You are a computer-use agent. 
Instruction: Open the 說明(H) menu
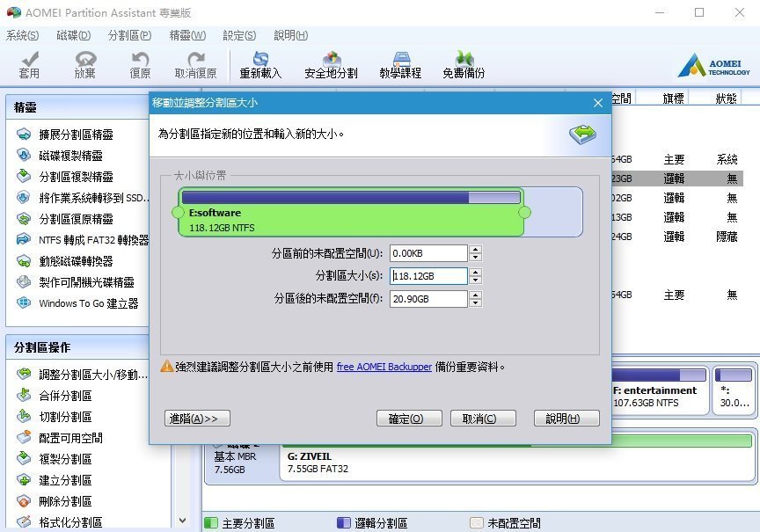coord(291,35)
